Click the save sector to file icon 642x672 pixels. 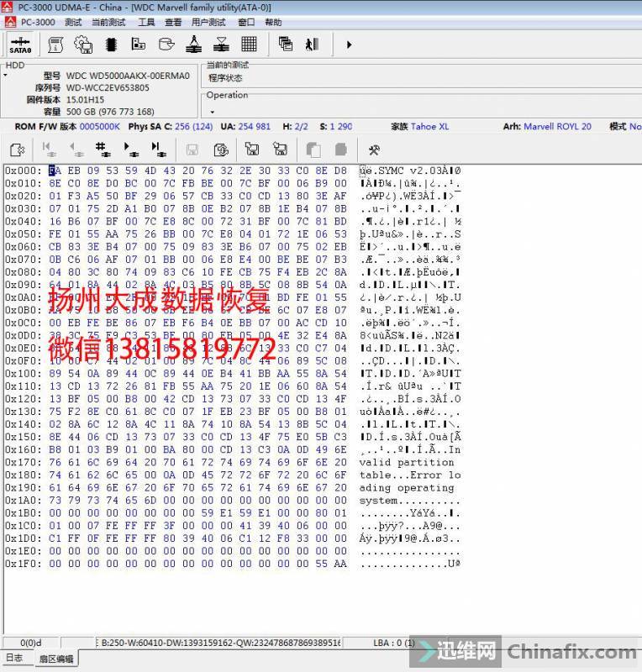click(x=252, y=150)
